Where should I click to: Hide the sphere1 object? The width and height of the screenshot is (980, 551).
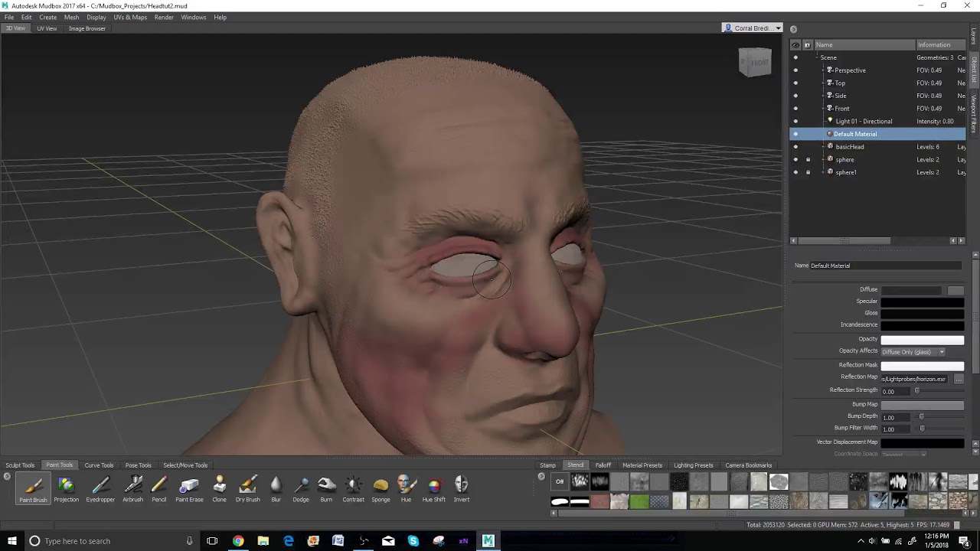[795, 172]
